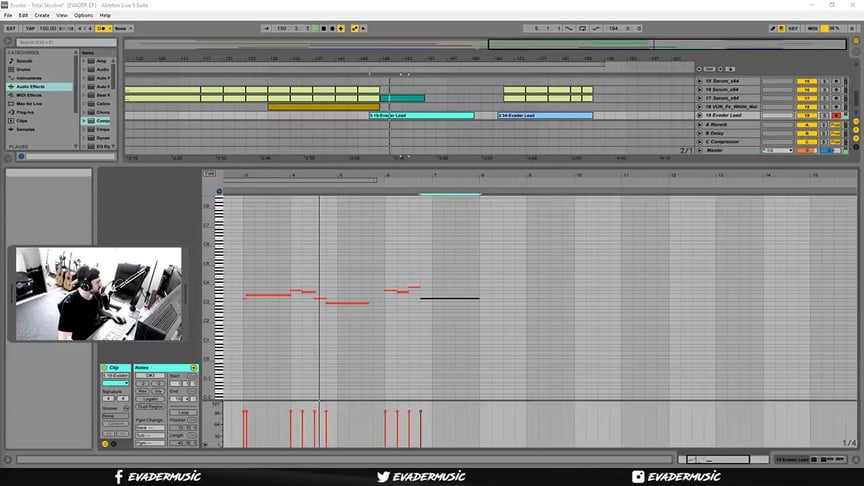The image size is (864, 486).
Task: Toggle activator of track 17 Serum_x64
Action: (x=807, y=98)
